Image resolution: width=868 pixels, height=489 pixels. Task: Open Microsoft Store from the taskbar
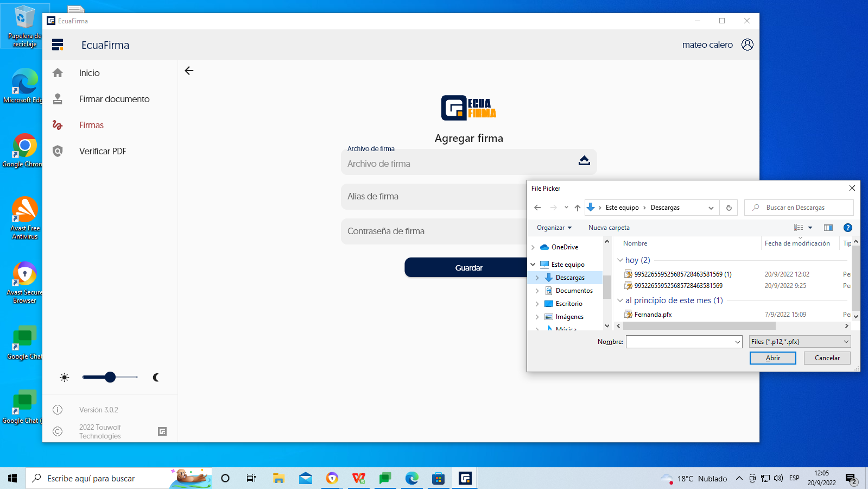click(x=438, y=478)
